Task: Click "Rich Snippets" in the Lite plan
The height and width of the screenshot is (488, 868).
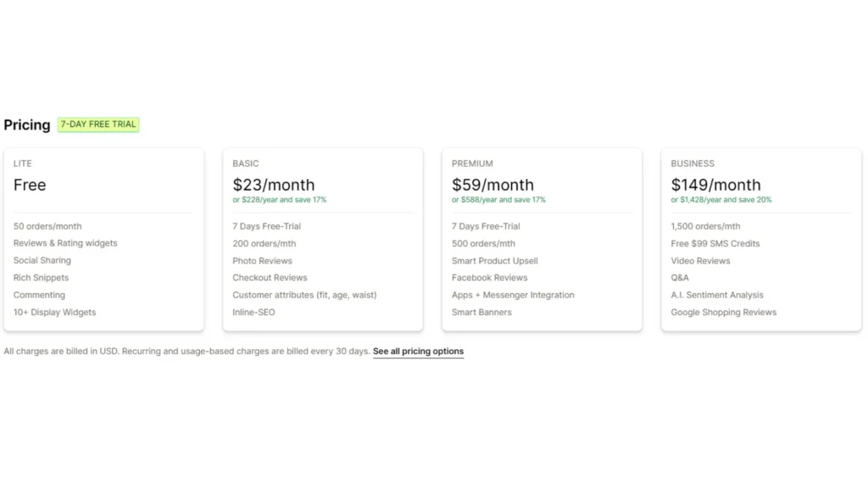Action: pos(42,278)
